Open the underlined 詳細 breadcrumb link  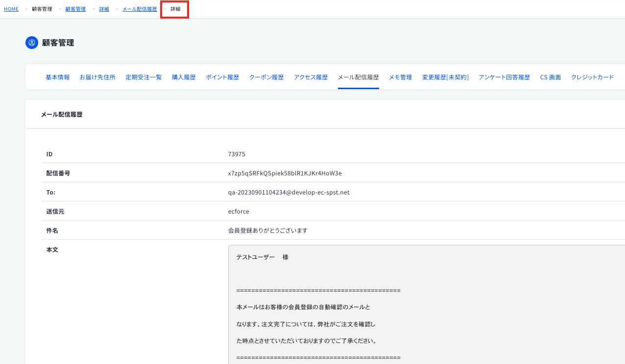[x=104, y=9]
